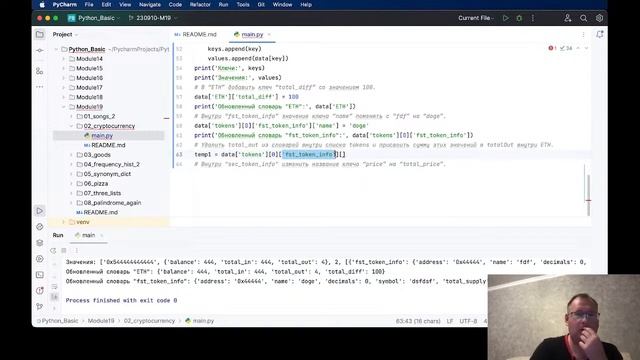The height and width of the screenshot is (360, 640).
Task: Click Module19 breadcrumb in status bar
Action: [x=101, y=321]
